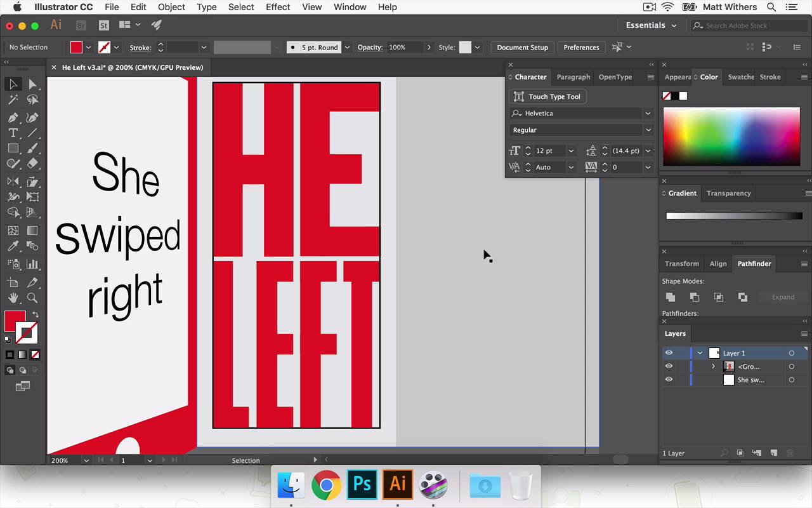Click the Intersect shape mode icon

(x=719, y=297)
